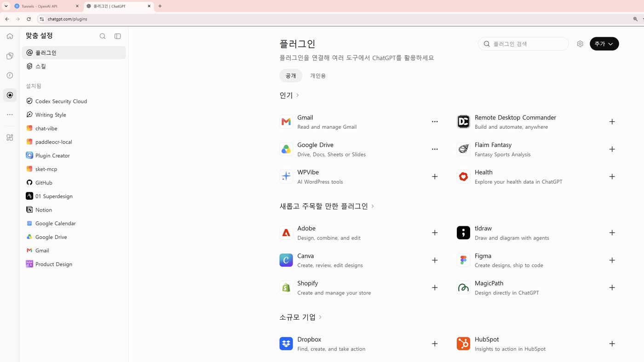Open the history clock icon in rail
Image resolution: width=644 pixels, height=362 pixels.
pos(10,75)
